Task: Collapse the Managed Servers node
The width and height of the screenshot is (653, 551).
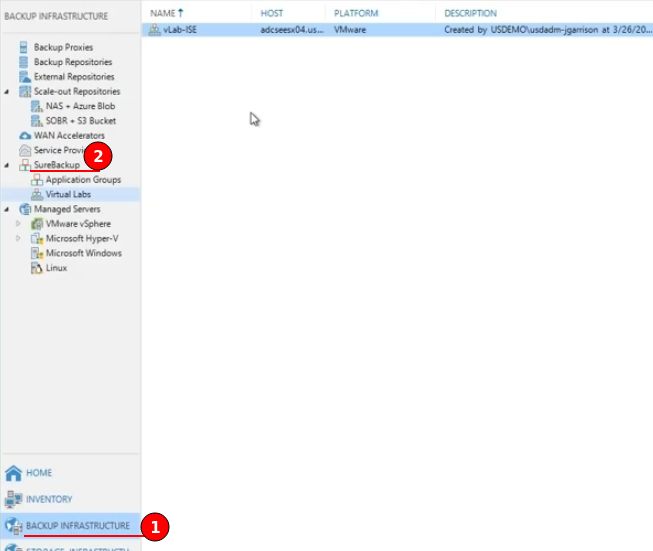Action: pos(7,209)
